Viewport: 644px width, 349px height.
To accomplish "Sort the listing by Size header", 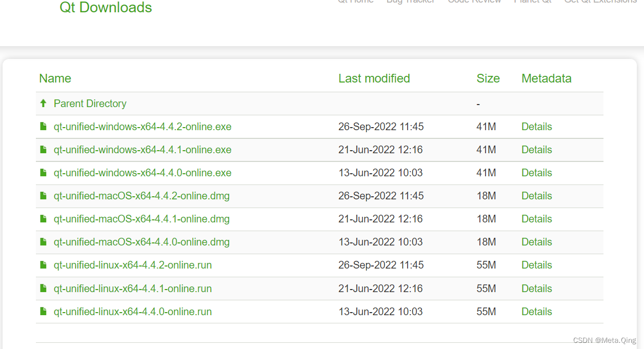I will point(488,78).
